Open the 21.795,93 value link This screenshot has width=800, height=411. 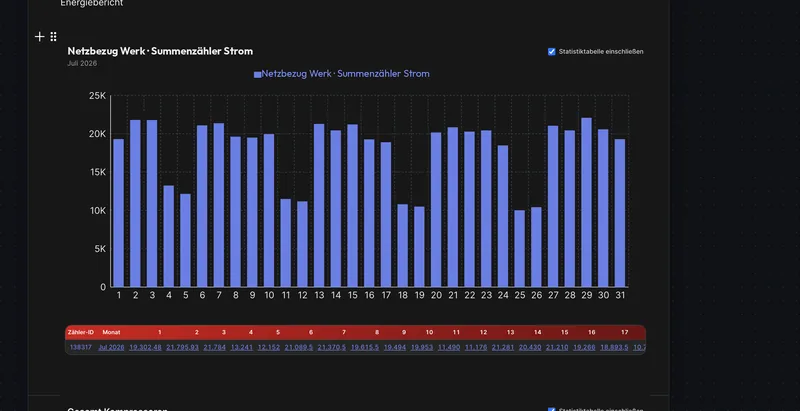pos(182,347)
